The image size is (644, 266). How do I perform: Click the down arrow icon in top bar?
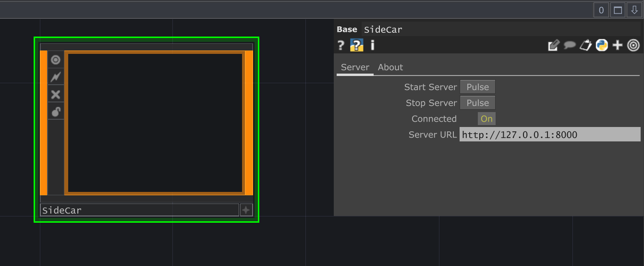[x=634, y=10]
